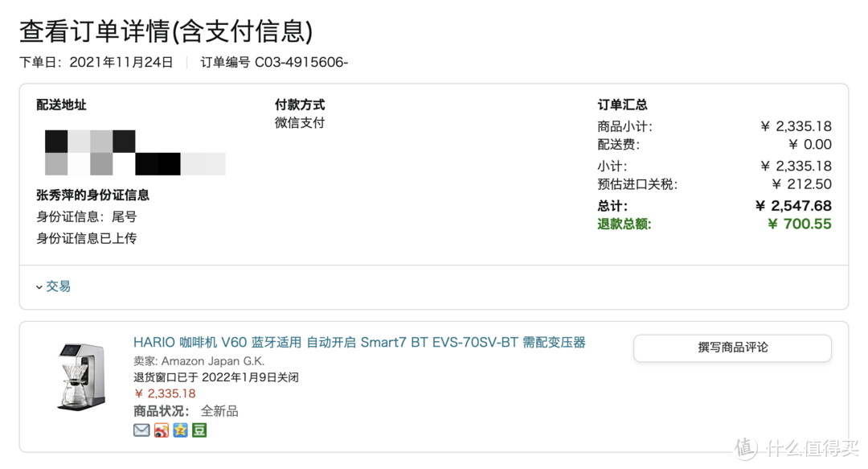Open the coffee machine product thumbnail
The height and width of the screenshot is (469, 868).
tap(81, 377)
